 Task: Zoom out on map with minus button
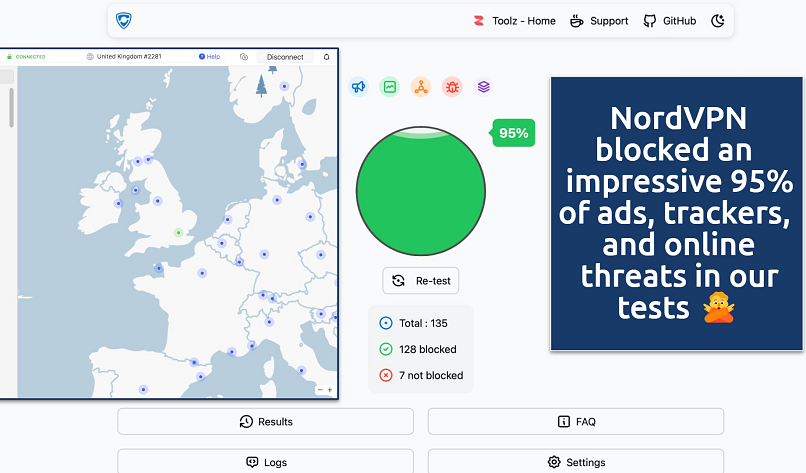(319, 389)
